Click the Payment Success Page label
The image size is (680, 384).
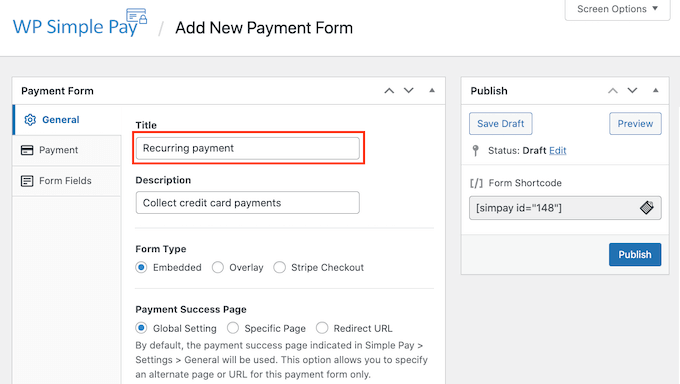pyautogui.click(x=191, y=309)
